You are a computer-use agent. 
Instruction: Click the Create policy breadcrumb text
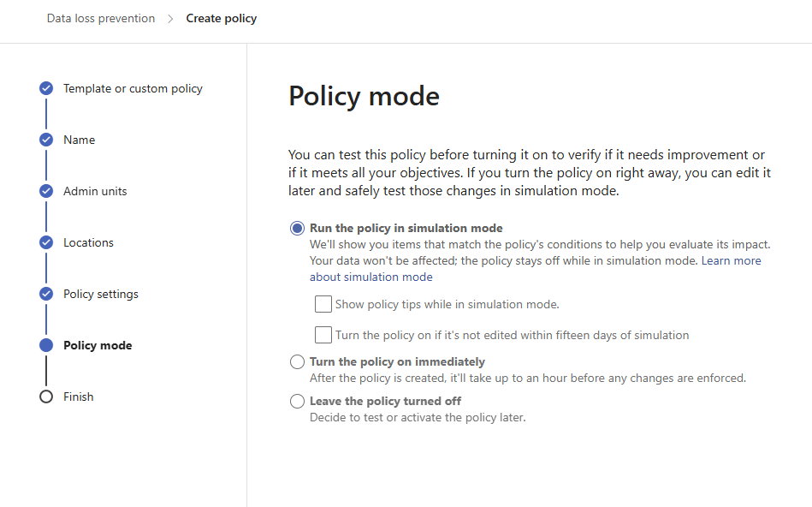pyautogui.click(x=222, y=19)
